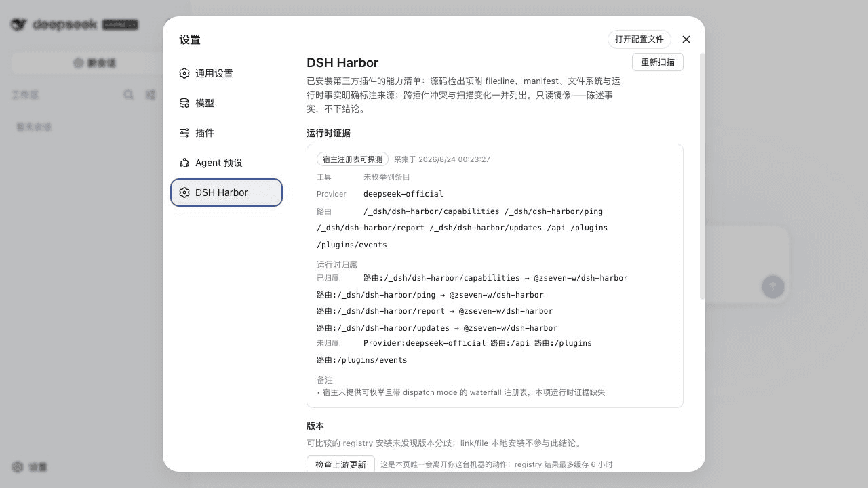Click the gear icon beside 通用设置

coord(184,73)
